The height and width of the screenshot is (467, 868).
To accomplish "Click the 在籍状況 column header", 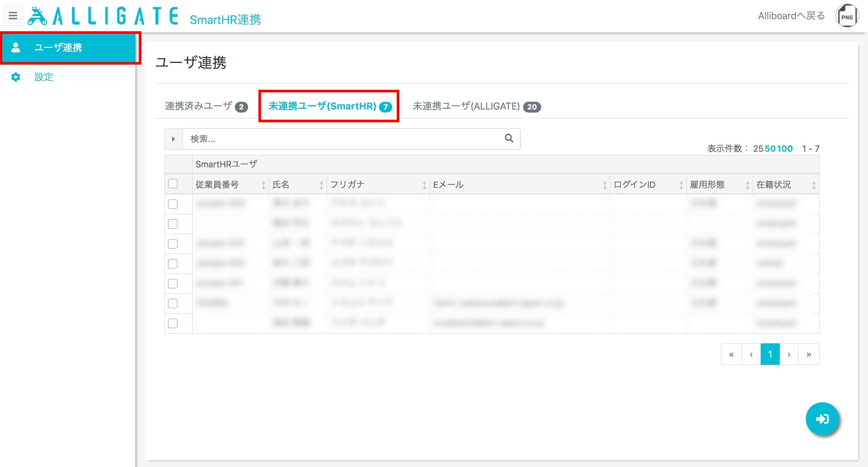I will (x=786, y=185).
